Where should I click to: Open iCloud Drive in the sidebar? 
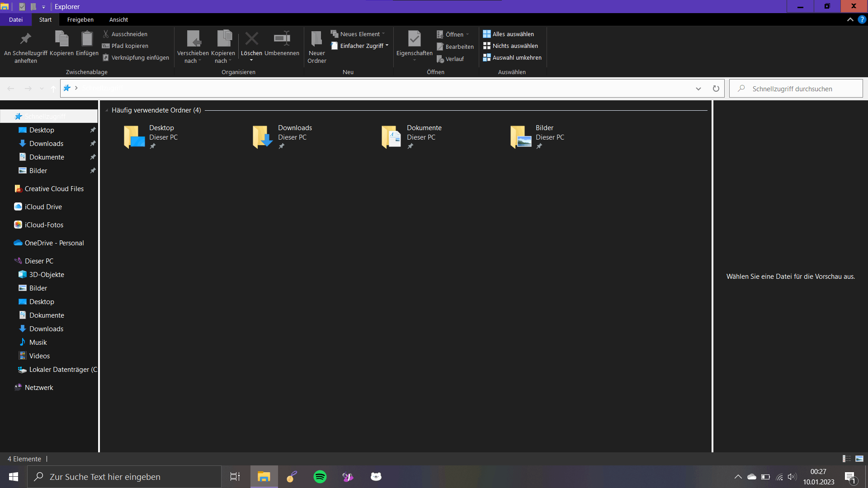click(38, 206)
